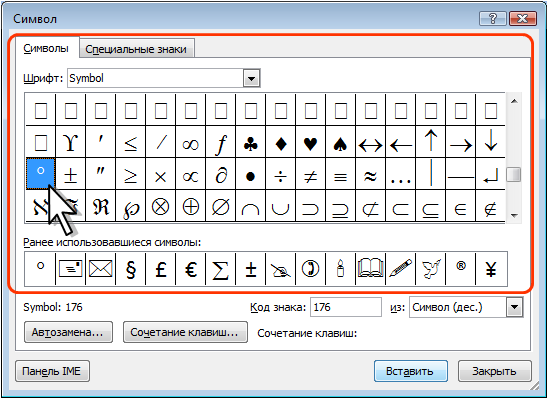Choose the carriage return arrow symbol
548x399 pixels.
pos(490,174)
